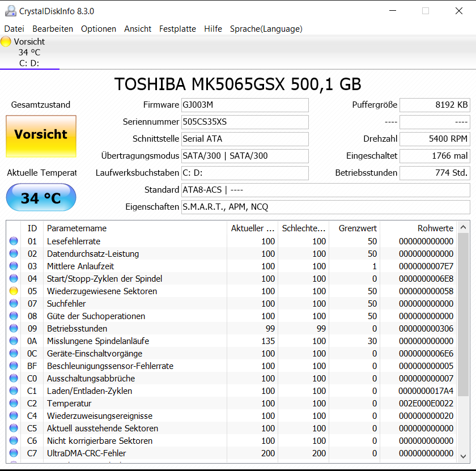Minimize the CrystalDiskInfo window
This screenshot has width=476, height=471.
[x=393, y=11]
